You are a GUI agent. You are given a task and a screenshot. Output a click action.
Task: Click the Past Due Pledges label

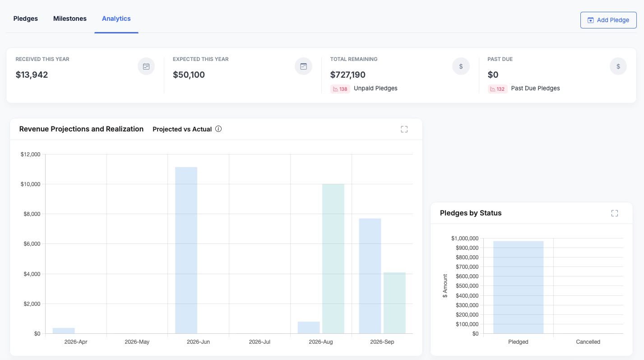(x=535, y=89)
